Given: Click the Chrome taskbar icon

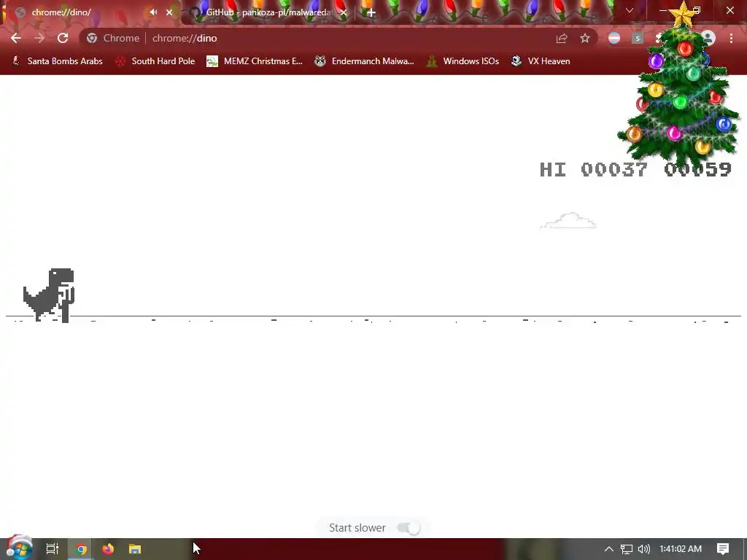Looking at the screenshot, I should click(x=81, y=549).
